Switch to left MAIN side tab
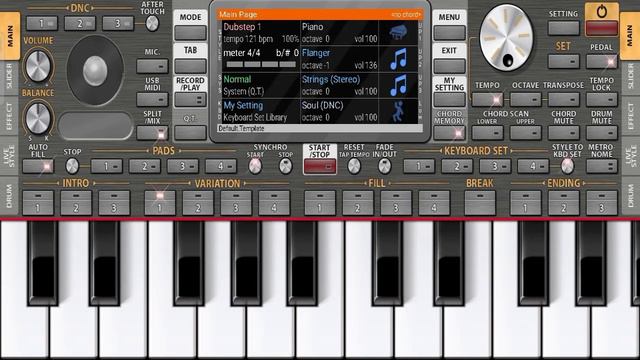This screenshot has height=360, width=640. click(10, 36)
